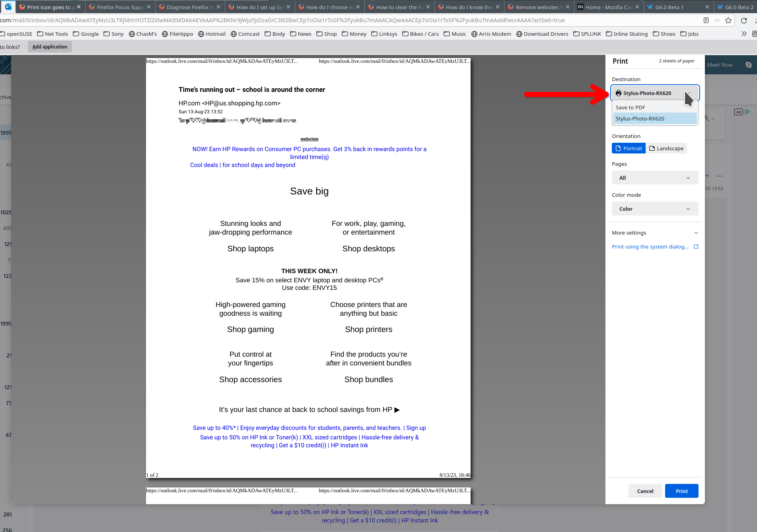Open the Money bookmark folder
The image size is (757, 532).
coord(354,34)
